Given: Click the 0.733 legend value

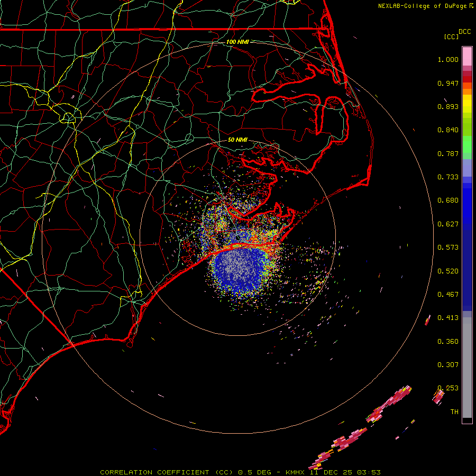Looking at the screenshot, I should [448, 177].
